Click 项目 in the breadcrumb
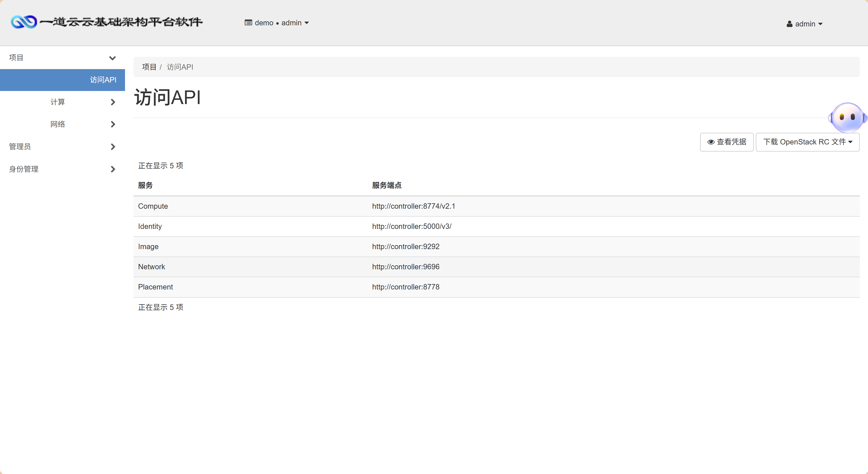The image size is (868, 474). click(x=149, y=67)
